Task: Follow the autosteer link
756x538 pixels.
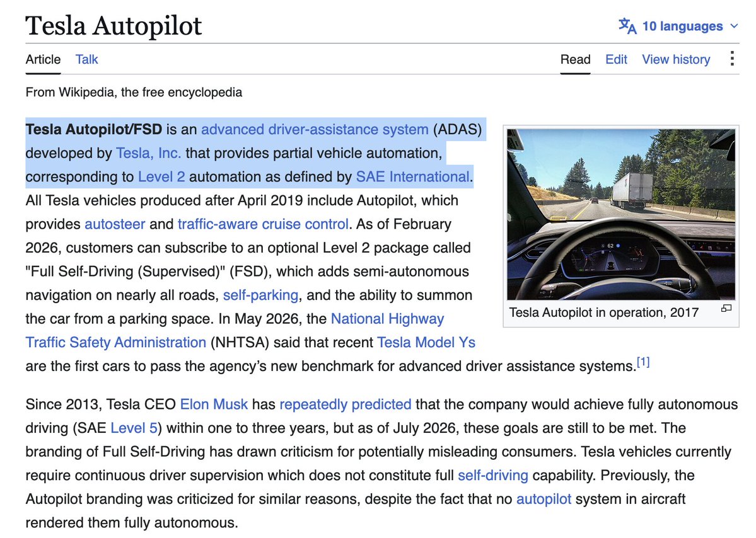Action: coord(115,224)
